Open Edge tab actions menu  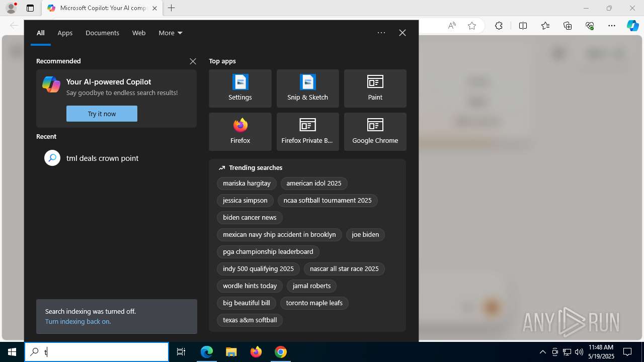(x=30, y=8)
